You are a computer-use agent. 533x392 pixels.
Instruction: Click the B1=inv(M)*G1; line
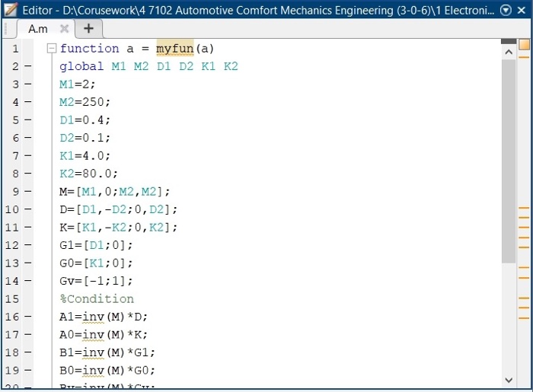click(x=107, y=352)
